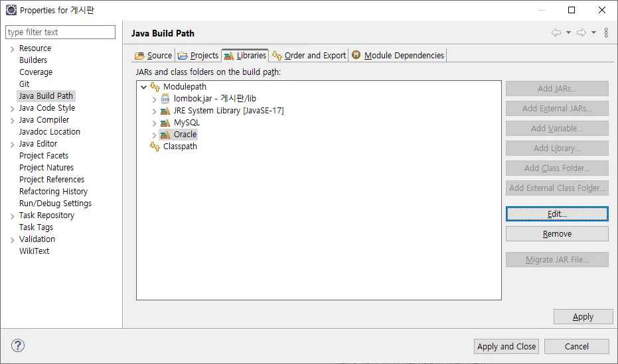Click the forward navigation arrow icon
The image size is (618, 364).
581,32
